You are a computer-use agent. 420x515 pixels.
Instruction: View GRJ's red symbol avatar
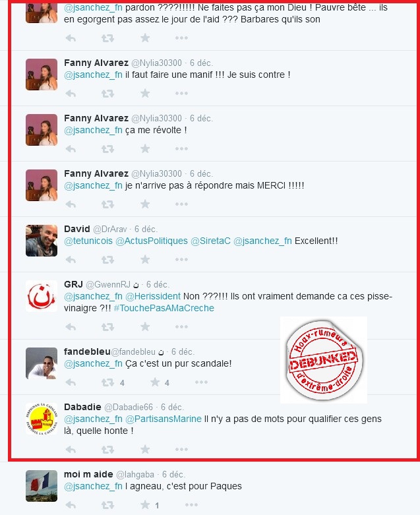(x=42, y=296)
